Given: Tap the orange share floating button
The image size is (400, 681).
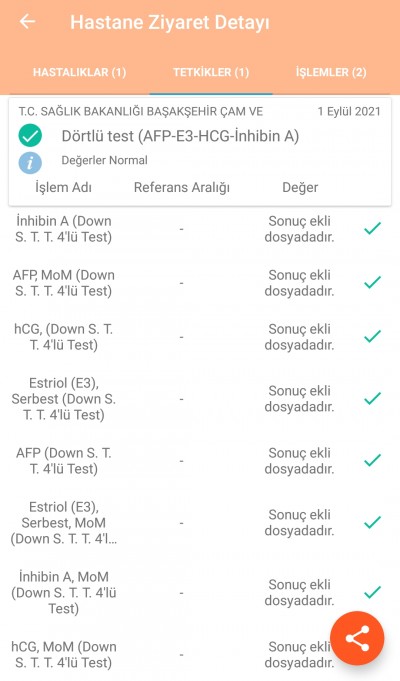Looking at the screenshot, I should 357,638.
